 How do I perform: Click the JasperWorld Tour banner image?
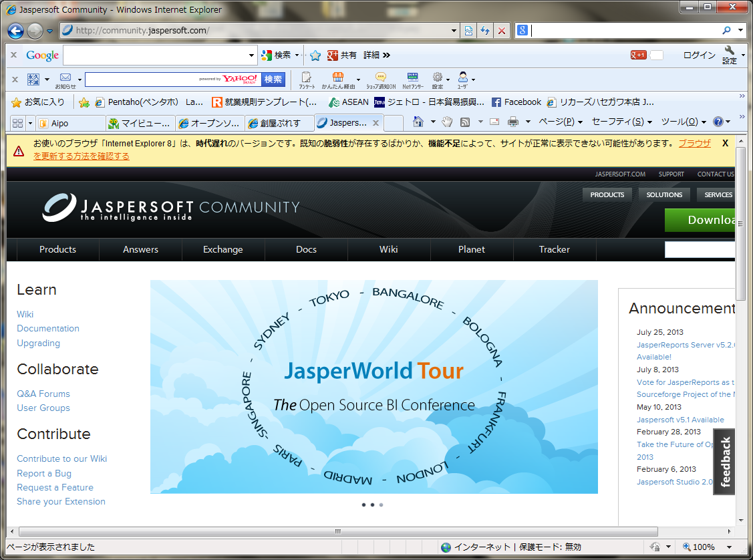click(x=374, y=387)
